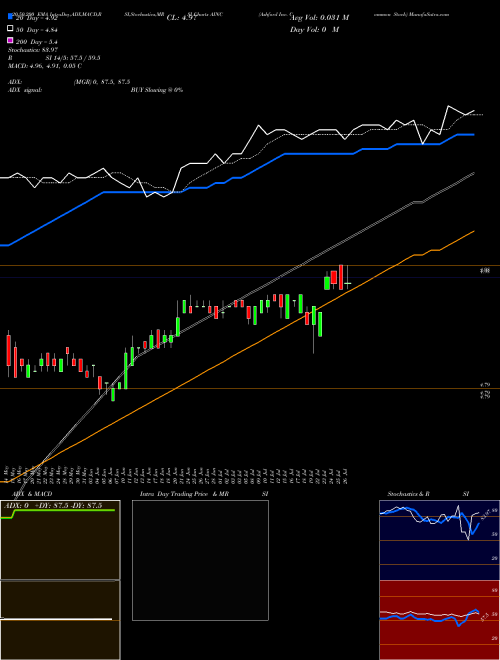Select the '200 Day - 5.4' legend text
Screen dimensions: 500x660
coord(37,42)
